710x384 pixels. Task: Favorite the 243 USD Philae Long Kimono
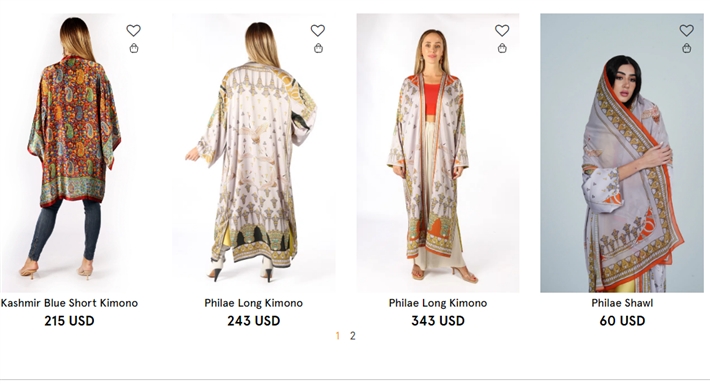pyautogui.click(x=318, y=30)
